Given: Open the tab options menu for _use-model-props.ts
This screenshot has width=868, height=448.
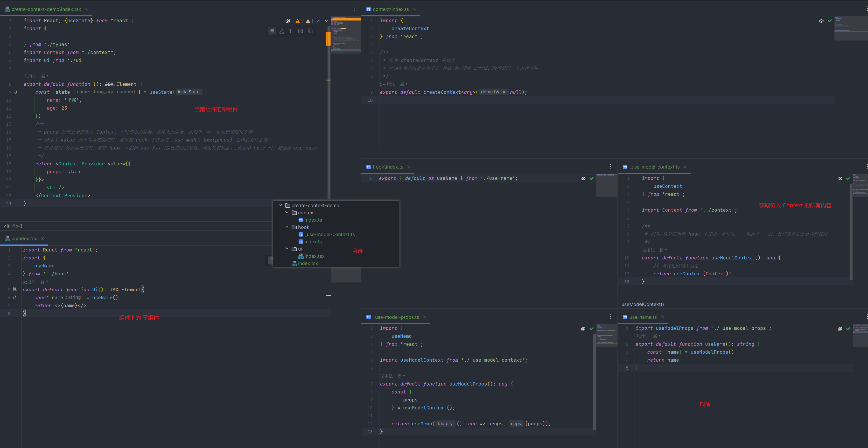Looking at the screenshot, I should point(610,317).
